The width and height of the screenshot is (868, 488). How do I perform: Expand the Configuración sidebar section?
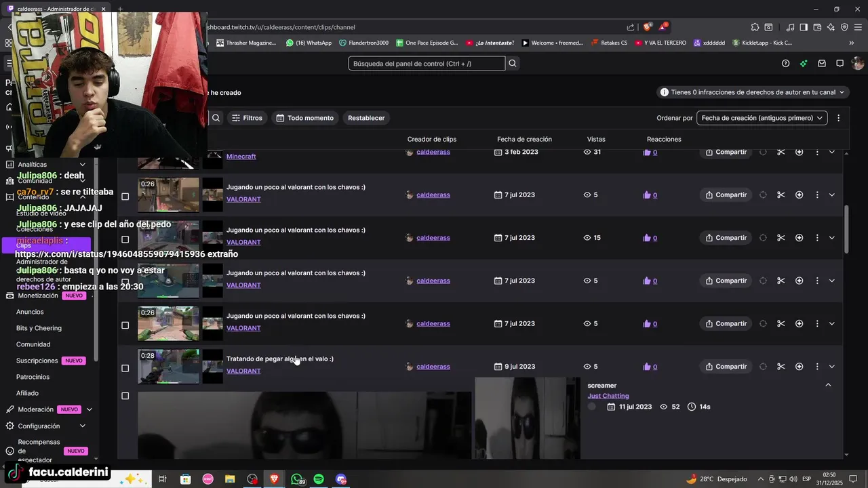83,426
